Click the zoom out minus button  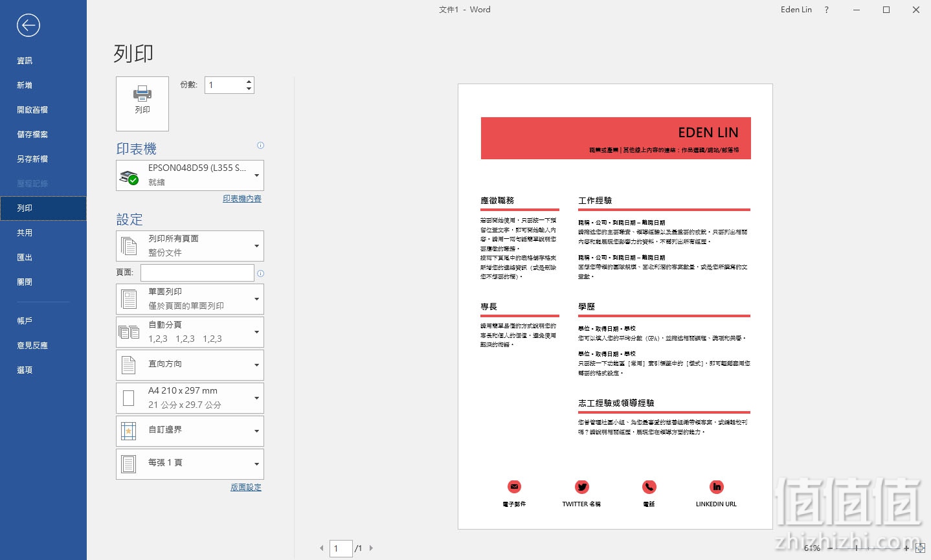(x=831, y=548)
